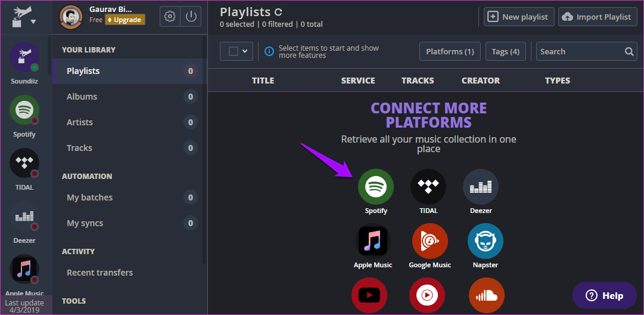This screenshot has height=315, width=644.
Task: Sort by the TITLE column header
Action: pos(263,81)
